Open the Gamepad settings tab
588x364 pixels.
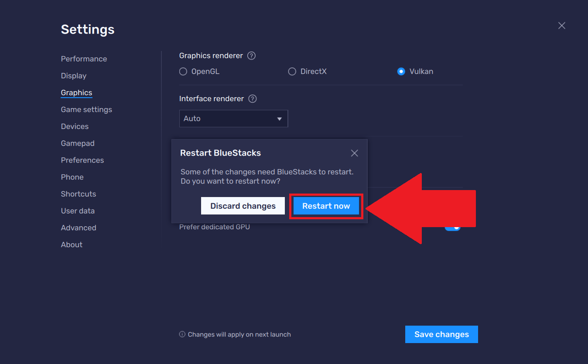coord(78,143)
